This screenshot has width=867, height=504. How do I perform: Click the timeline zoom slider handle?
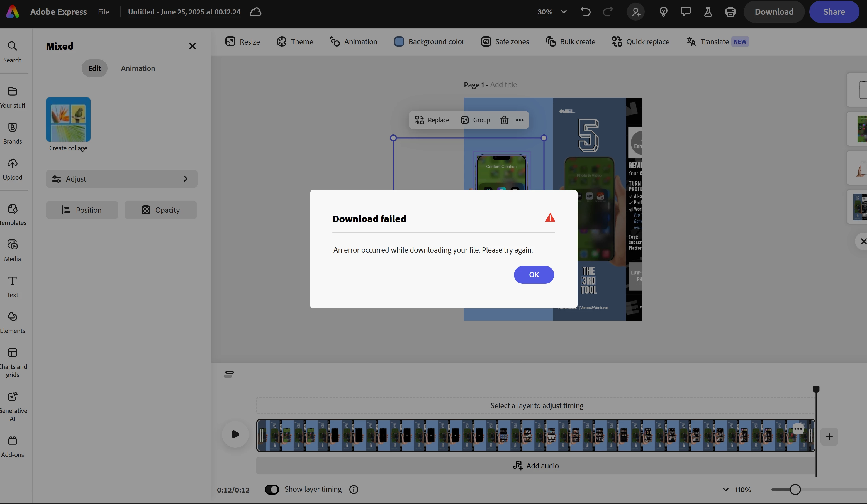click(x=795, y=490)
